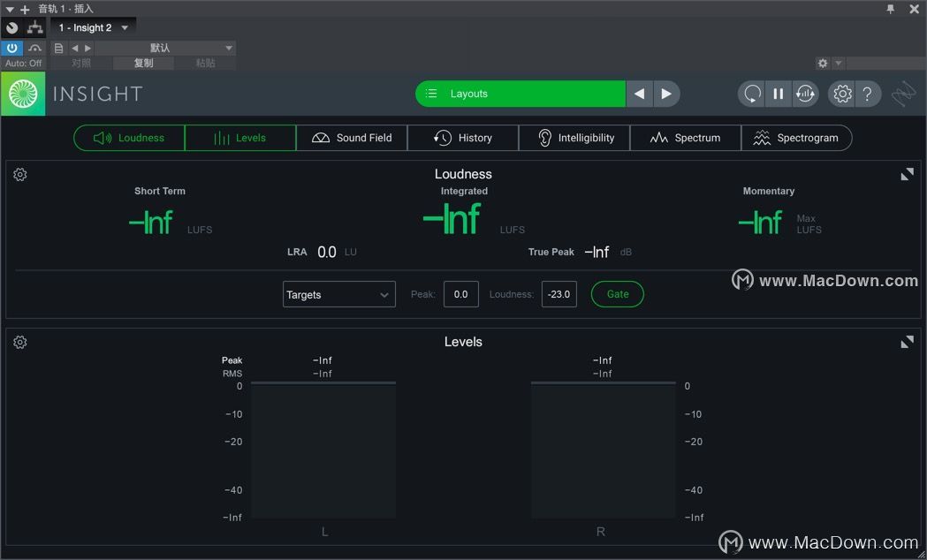Click the 复制 copy button
The image size is (927, 560).
144,64
